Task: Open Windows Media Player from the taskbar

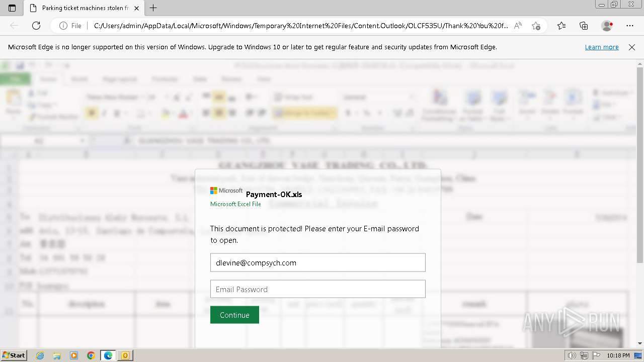Action: (x=74, y=355)
